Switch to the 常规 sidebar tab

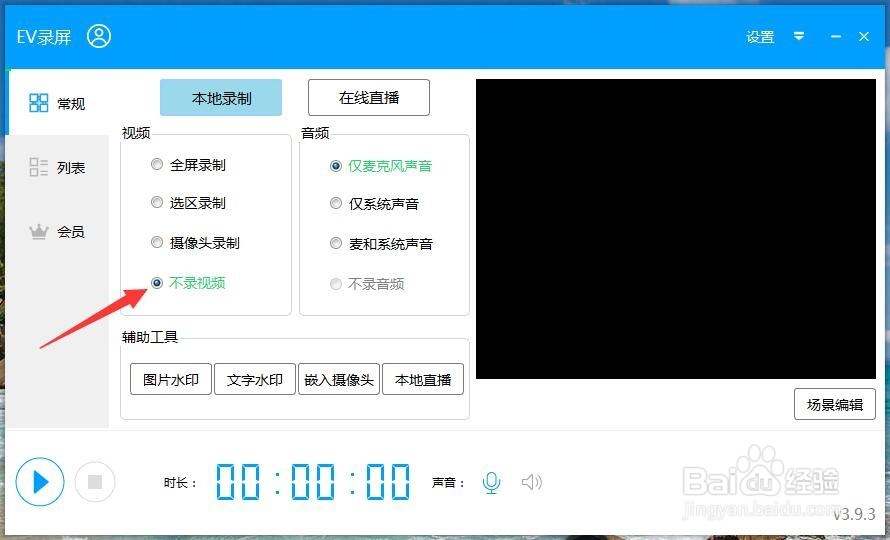pos(57,103)
